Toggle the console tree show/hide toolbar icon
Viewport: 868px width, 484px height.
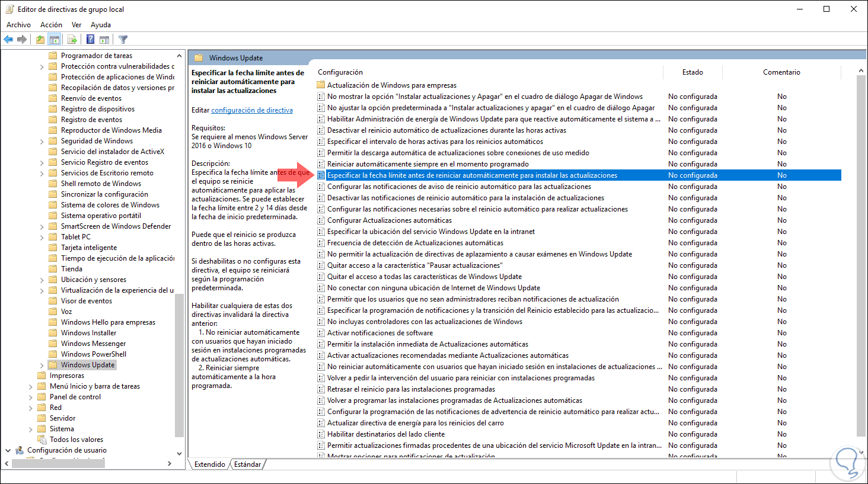(x=55, y=40)
